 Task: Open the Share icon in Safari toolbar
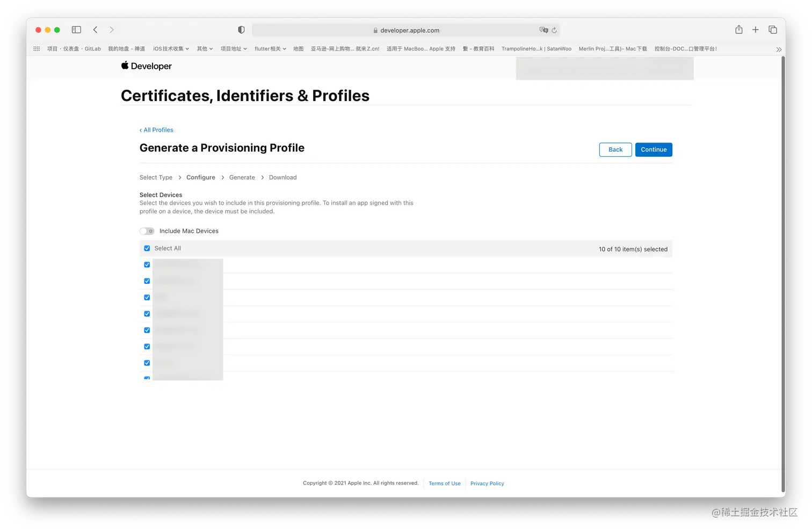(739, 30)
